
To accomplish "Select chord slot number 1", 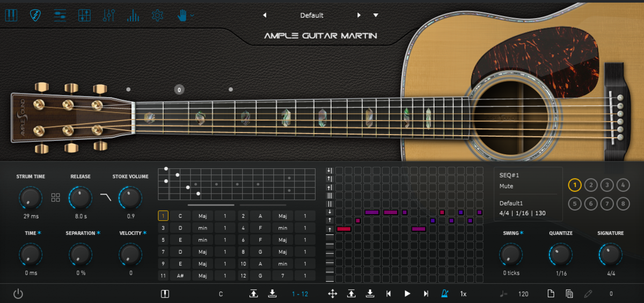I will point(163,216).
